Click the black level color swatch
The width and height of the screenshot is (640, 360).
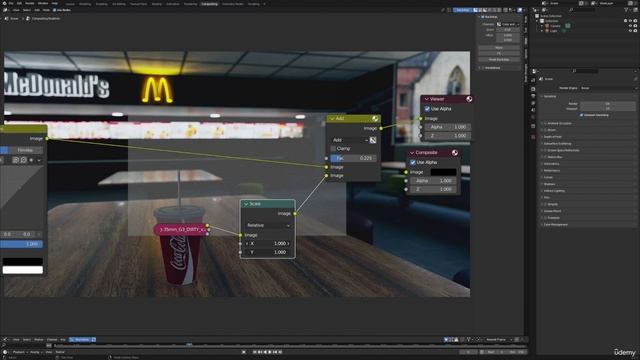[x=23, y=262]
